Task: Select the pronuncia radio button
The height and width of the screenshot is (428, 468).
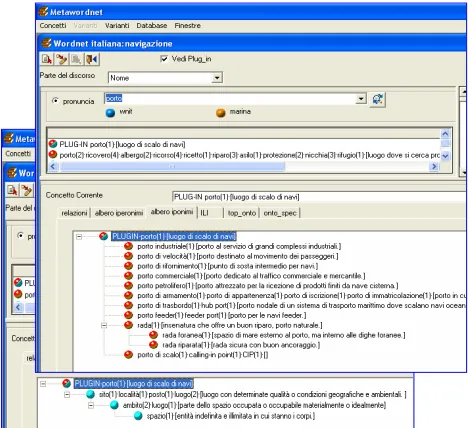Action: 55,101
